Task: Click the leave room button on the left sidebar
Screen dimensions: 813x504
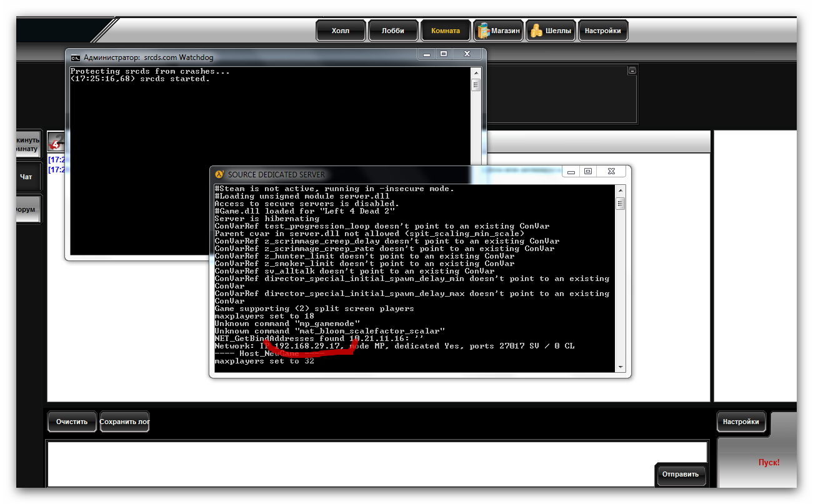Action: click(28, 144)
